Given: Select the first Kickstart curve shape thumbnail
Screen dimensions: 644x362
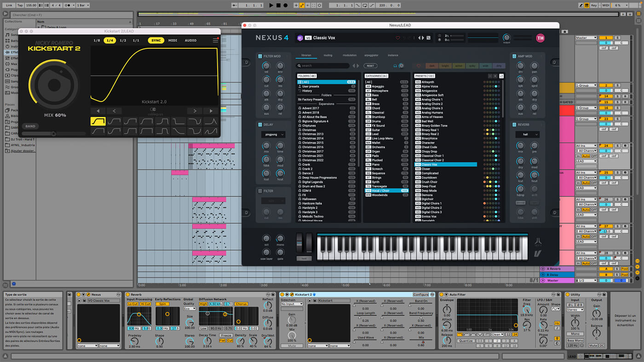Looking at the screenshot, I should click(98, 121).
